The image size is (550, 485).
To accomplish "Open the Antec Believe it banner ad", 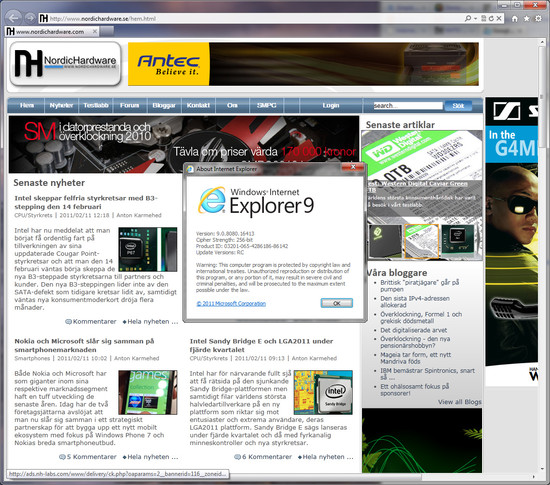I will click(x=303, y=64).
